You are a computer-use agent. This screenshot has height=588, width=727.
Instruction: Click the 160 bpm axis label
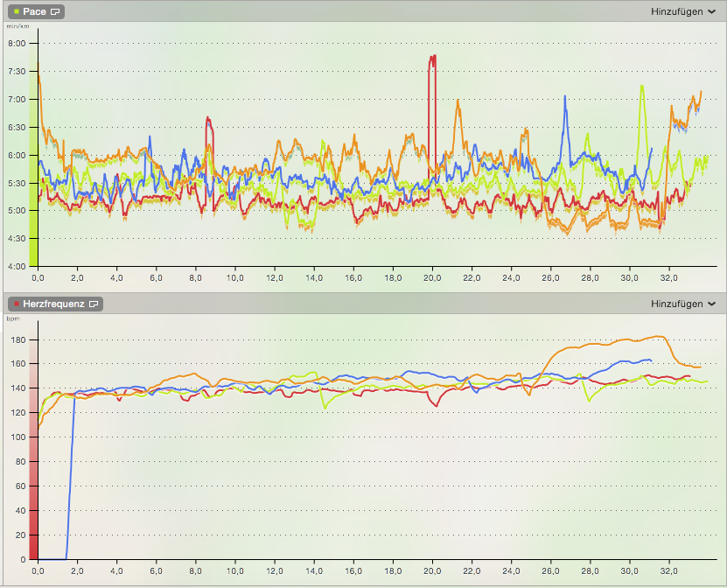tap(19, 364)
